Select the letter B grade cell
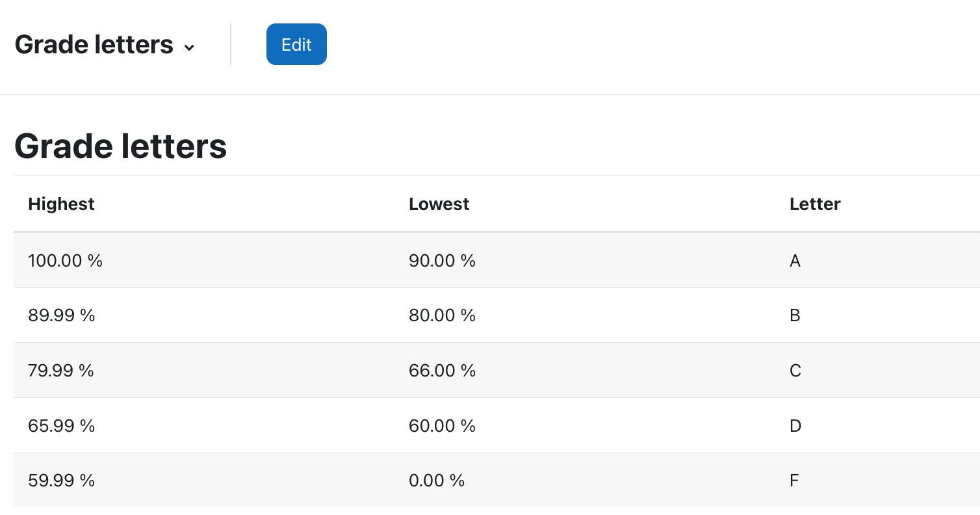This screenshot has height=515, width=980. coord(795,315)
